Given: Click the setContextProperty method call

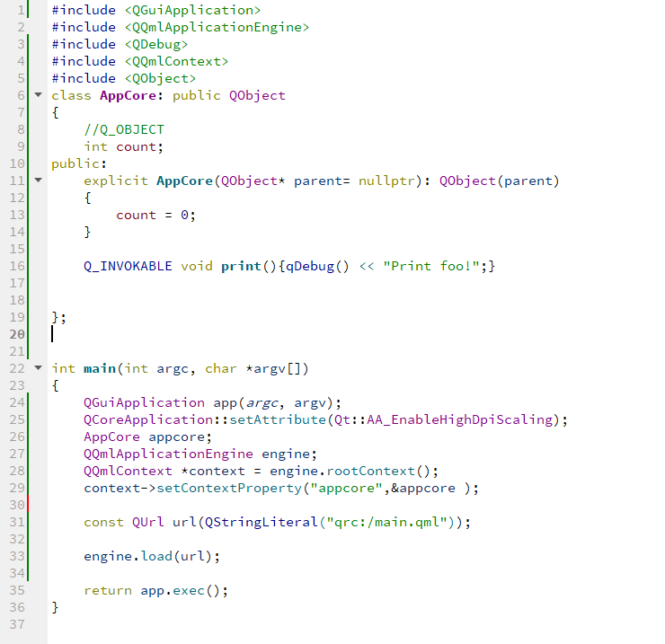Looking at the screenshot, I should pyautogui.click(x=229, y=488).
